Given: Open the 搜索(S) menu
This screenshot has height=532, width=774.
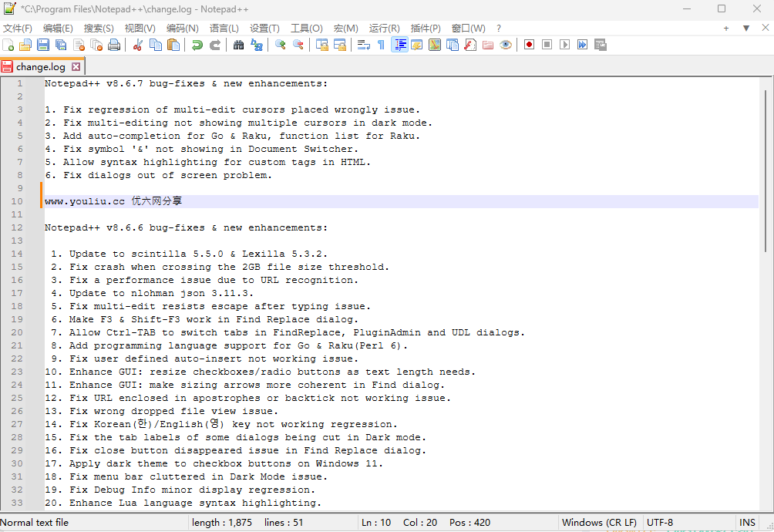Looking at the screenshot, I should pyautogui.click(x=98, y=28).
